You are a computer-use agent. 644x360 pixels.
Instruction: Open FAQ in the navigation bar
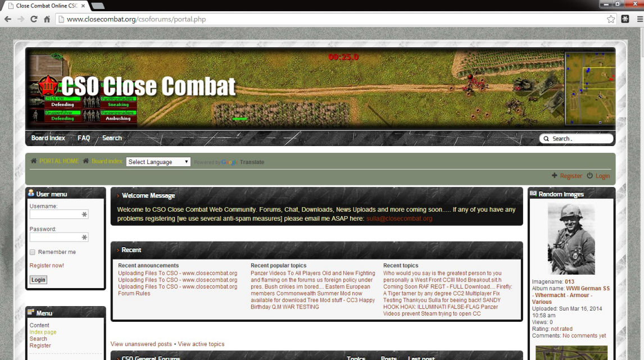click(x=84, y=138)
